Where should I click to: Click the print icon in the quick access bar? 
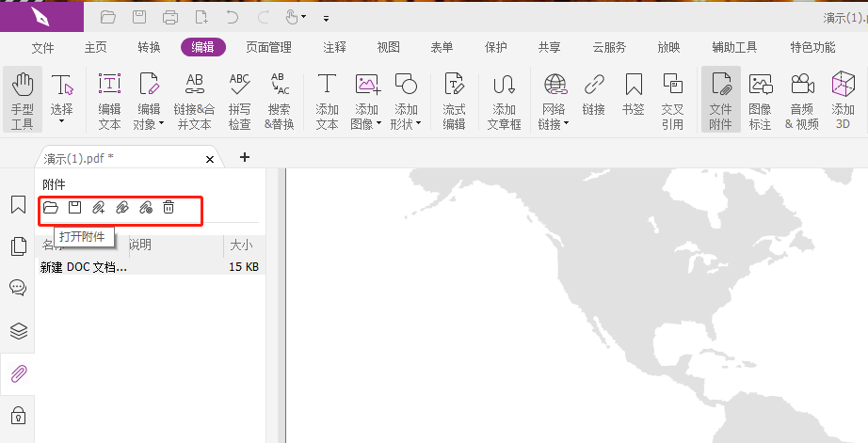(170, 17)
